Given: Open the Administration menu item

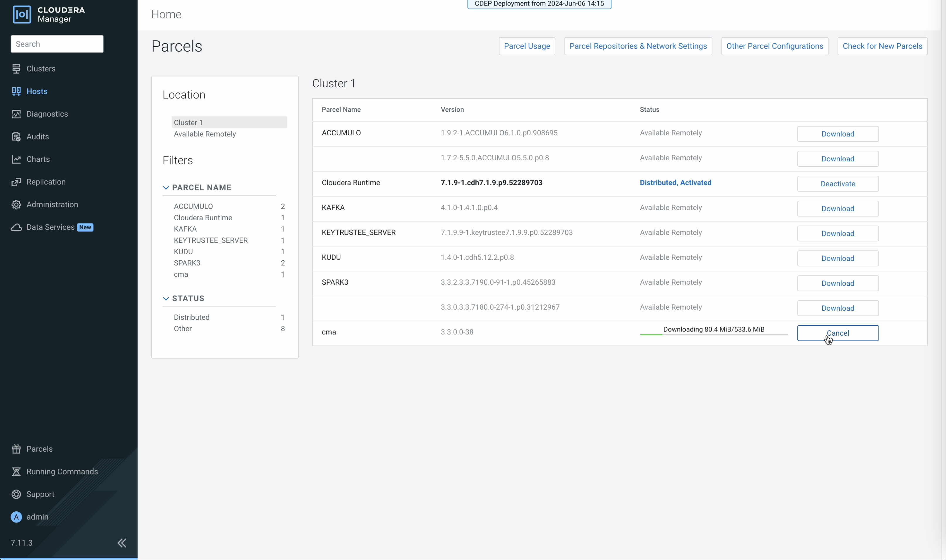Looking at the screenshot, I should 52,204.
